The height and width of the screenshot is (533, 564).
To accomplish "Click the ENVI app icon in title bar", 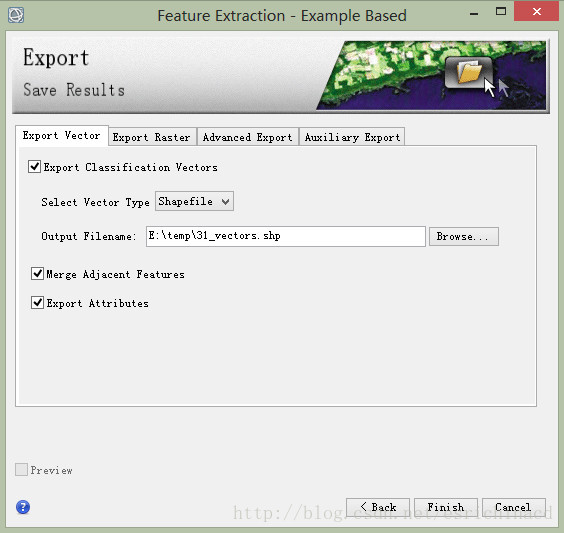I will click(16, 15).
